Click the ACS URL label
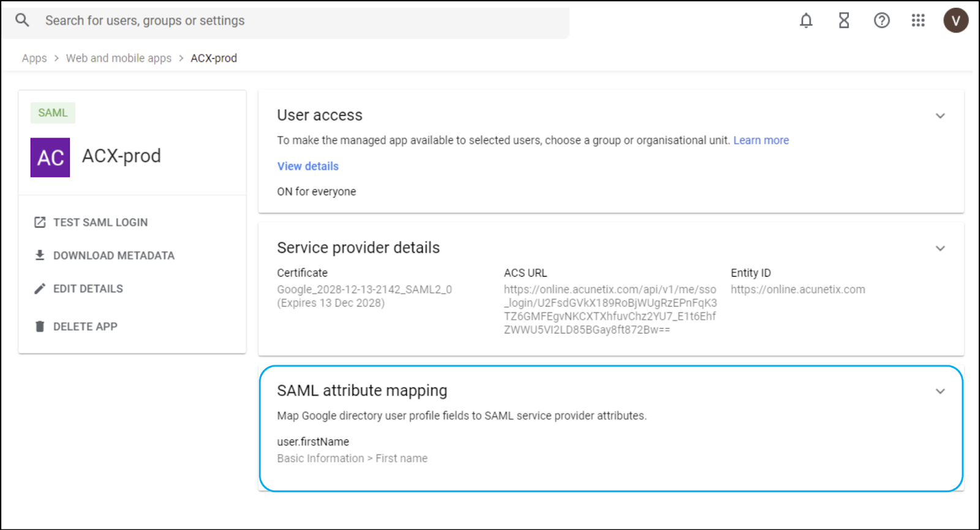 (x=526, y=273)
